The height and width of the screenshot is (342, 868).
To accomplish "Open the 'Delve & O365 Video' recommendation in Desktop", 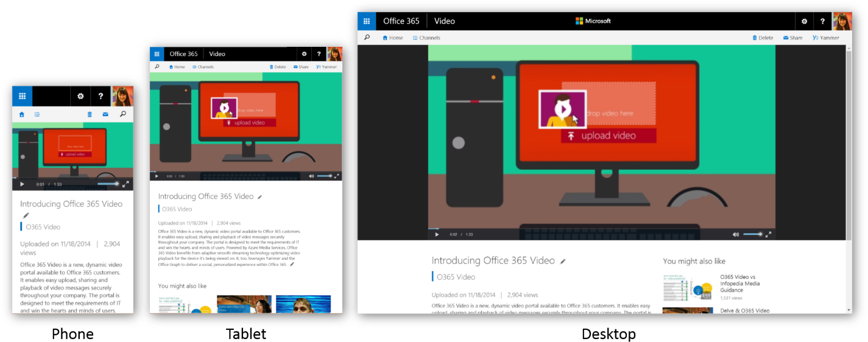I will click(x=744, y=310).
